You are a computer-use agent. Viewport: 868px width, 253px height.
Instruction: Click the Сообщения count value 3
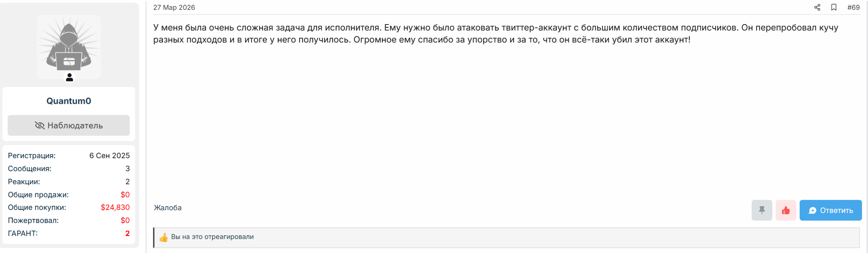point(127,169)
